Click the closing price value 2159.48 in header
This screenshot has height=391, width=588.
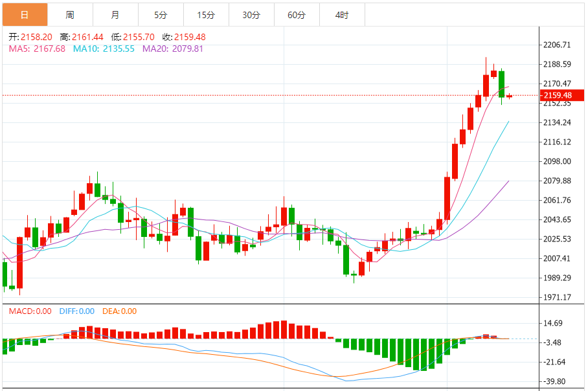(190, 37)
